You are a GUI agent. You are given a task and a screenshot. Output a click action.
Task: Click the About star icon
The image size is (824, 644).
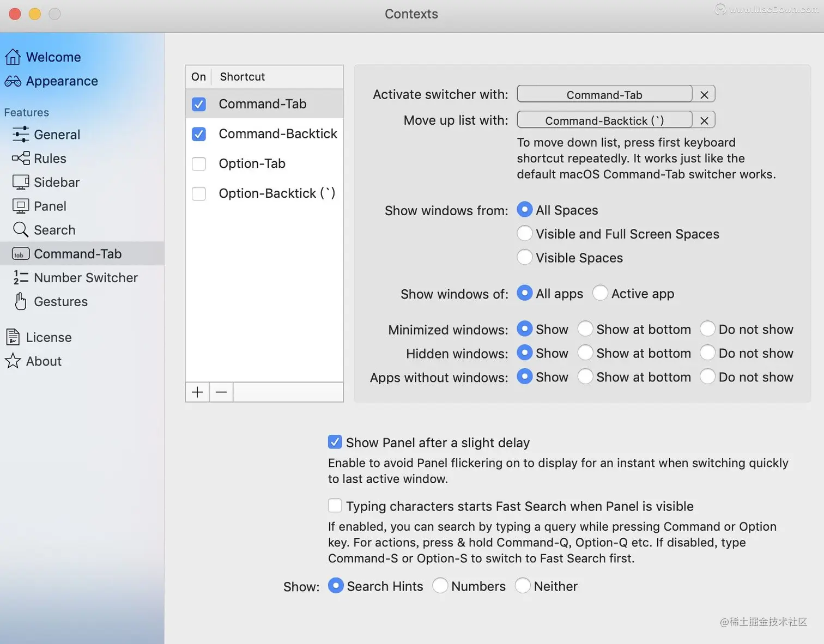click(13, 361)
